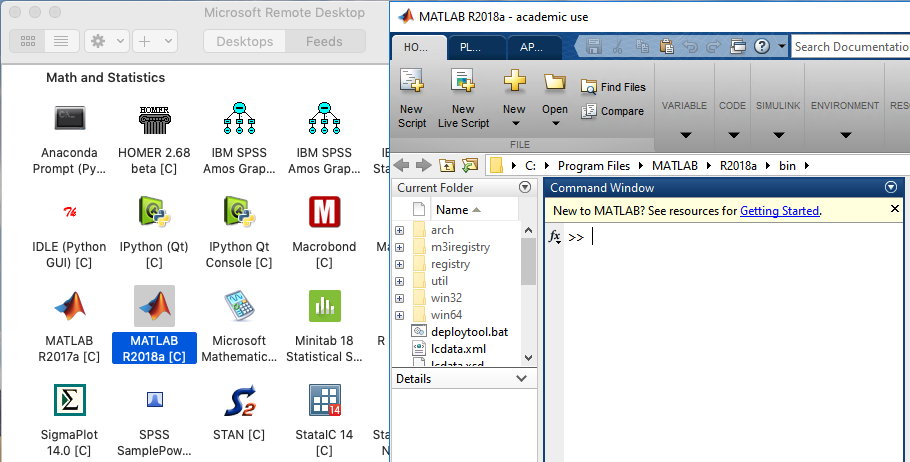The height and width of the screenshot is (462, 910).
Task: Click the Search Documentation field
Action: (850, 46)
